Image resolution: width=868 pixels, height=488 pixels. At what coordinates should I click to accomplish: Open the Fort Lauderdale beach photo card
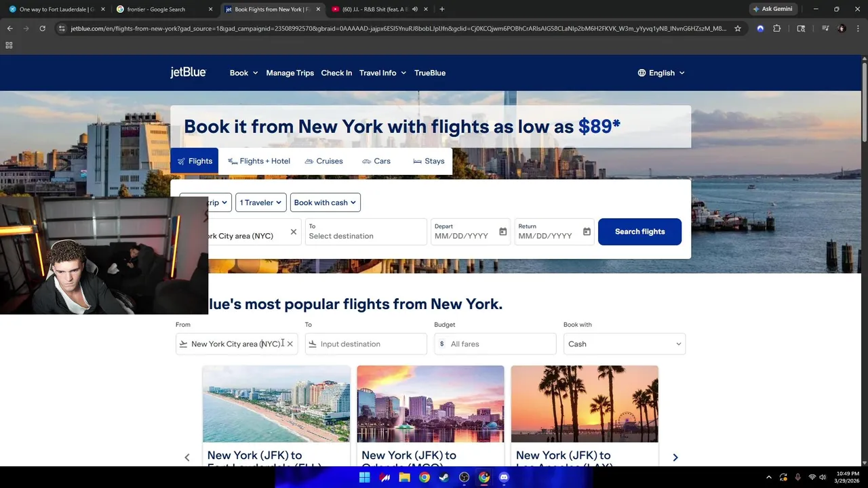(277, 404)
